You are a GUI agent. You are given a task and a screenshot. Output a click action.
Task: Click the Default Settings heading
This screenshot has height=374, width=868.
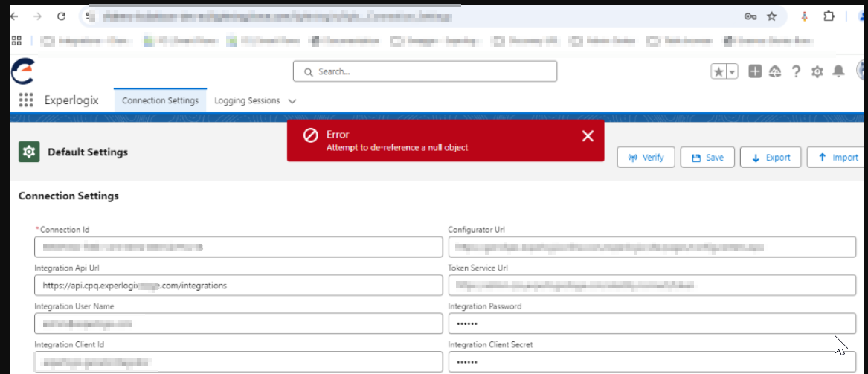pyautogui.click(x=88, y=152)
